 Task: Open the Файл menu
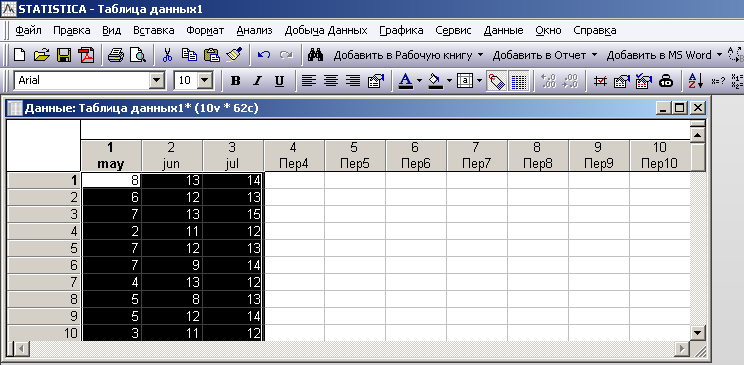[28, 30]
